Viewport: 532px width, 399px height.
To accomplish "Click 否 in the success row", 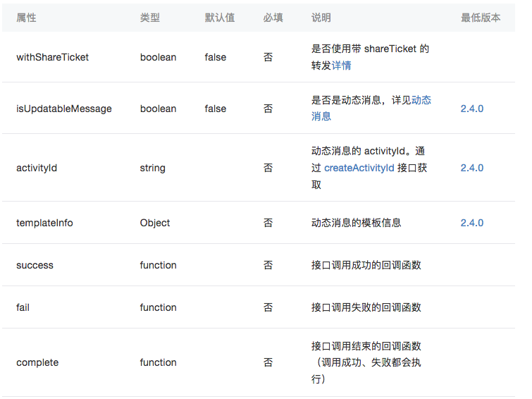I will pos(268,265).
